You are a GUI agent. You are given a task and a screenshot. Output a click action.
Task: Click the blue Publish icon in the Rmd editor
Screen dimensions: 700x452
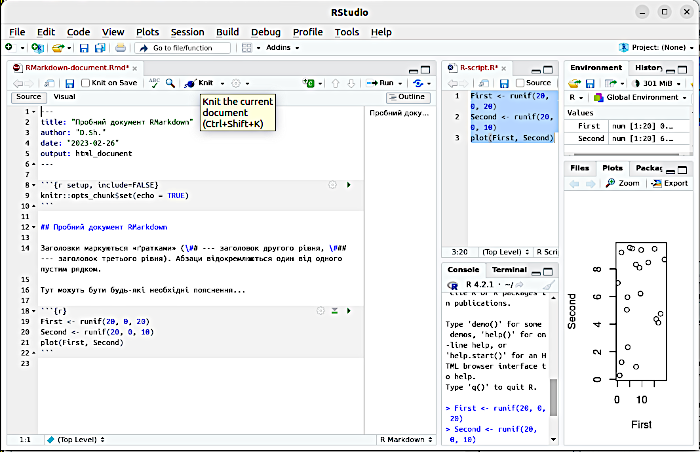pyautogui.click(x=418, y=83)
